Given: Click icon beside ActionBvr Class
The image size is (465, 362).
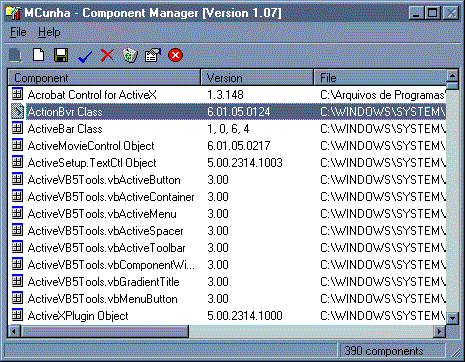Looking at the screenshot, I should (x=17, y=111).
